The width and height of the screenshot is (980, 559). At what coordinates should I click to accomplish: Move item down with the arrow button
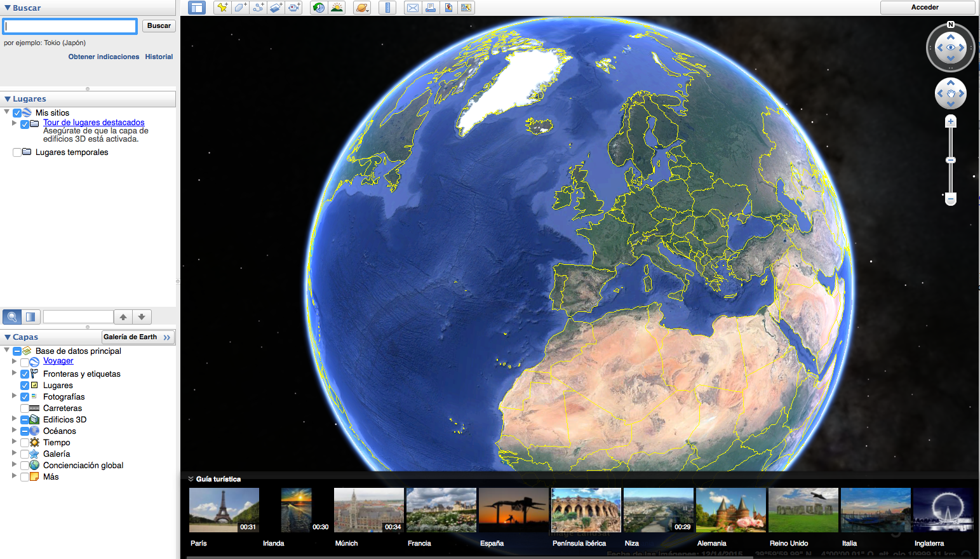[x=142, y=316]
